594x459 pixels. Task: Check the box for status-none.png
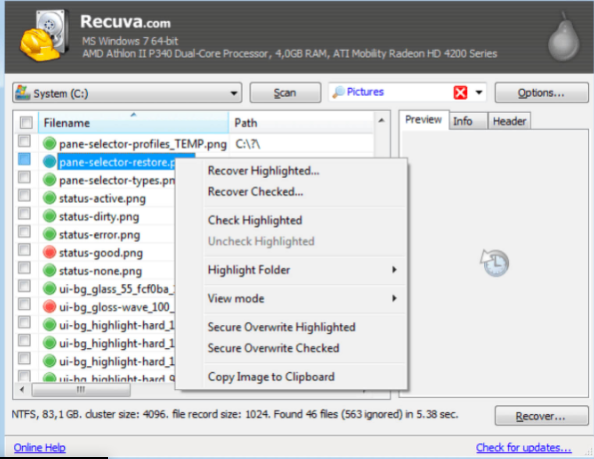coord(25,268)
